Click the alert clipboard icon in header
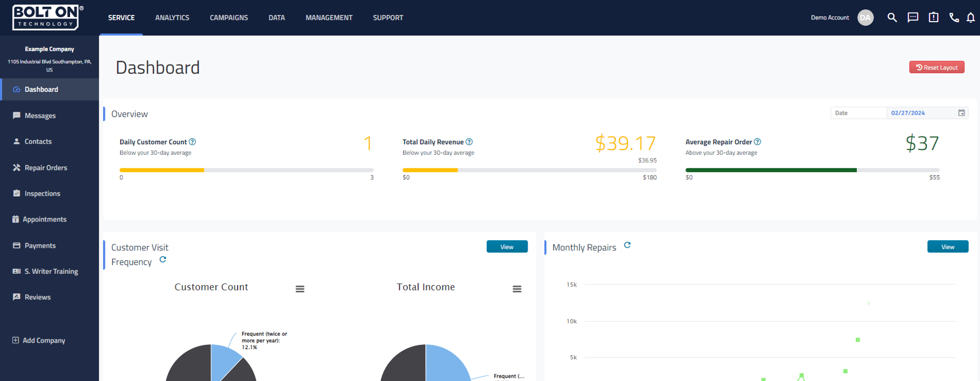 pyautogui.click(x=933, y=18)
